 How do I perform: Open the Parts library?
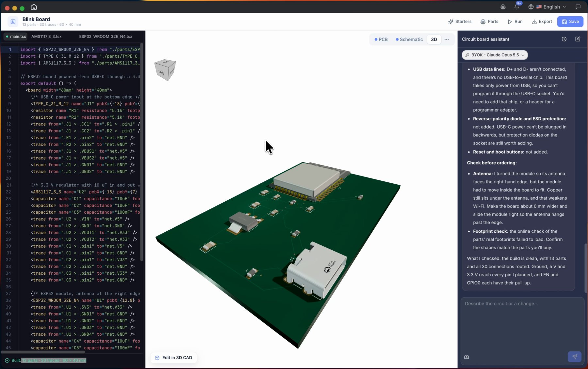(489, 22)
